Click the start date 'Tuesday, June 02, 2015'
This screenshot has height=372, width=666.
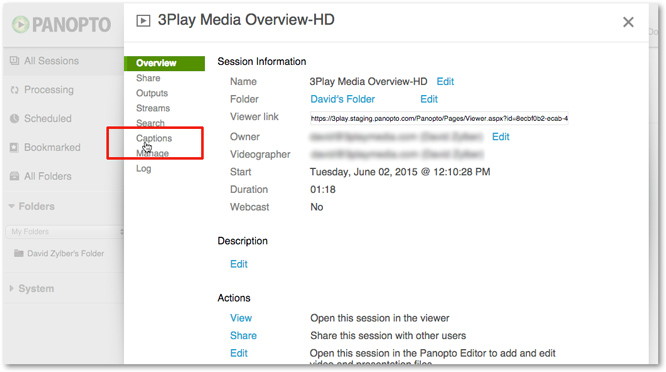click(x=364, y=172)
